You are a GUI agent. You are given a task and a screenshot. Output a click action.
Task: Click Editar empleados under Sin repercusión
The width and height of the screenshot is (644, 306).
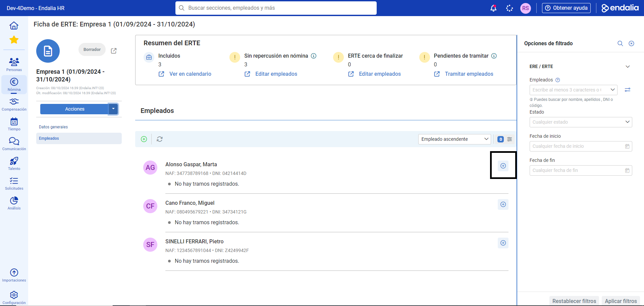[276, 74]
